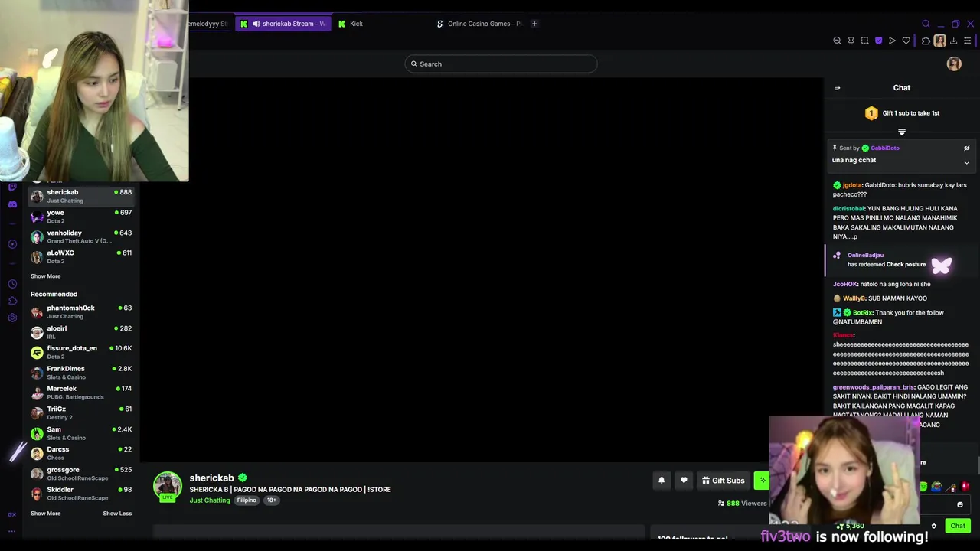The width and height of the screenshot is (980, 551).
Task: Open the profile avatar in browser toolbar
Action: pyautogui.click(x=939, y=41)
